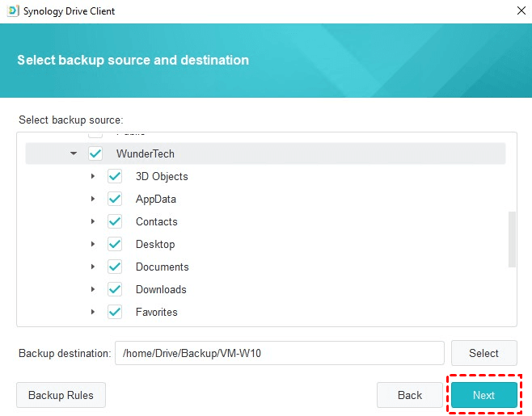This screenshot has width=532, height=416.
Task: Select the Downloads tree item label
Action: click(161, 289)
